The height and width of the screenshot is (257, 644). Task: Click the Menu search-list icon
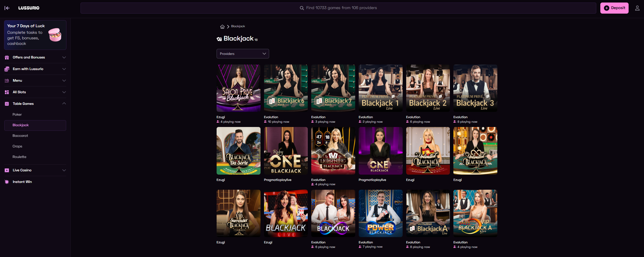click(x=7, y=81)
